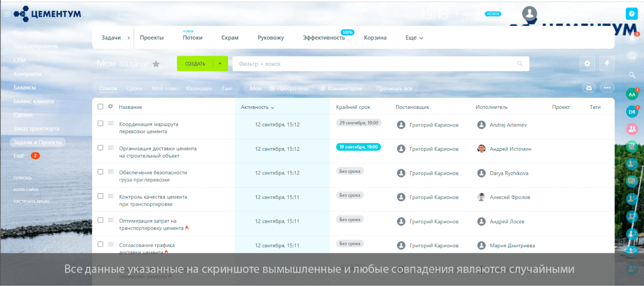Open row menu for Организация доставки цемента task
The height and width of the screenshot is (286, 644).
point(111,148)
